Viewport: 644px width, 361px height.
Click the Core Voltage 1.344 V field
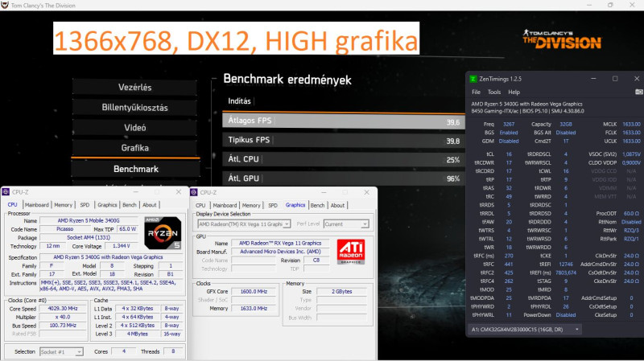[x=122, y=246]
